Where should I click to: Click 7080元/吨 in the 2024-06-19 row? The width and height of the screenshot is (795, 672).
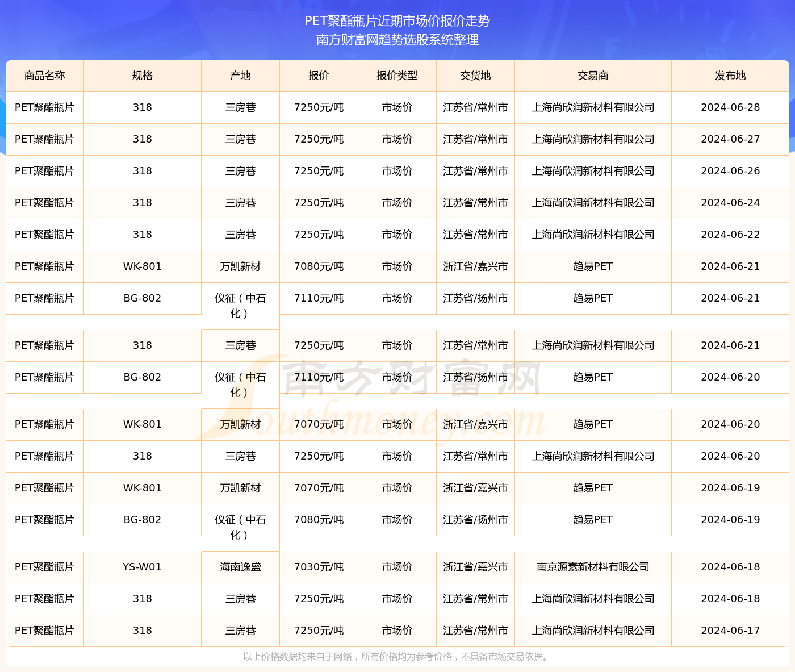tap(319, 520)
